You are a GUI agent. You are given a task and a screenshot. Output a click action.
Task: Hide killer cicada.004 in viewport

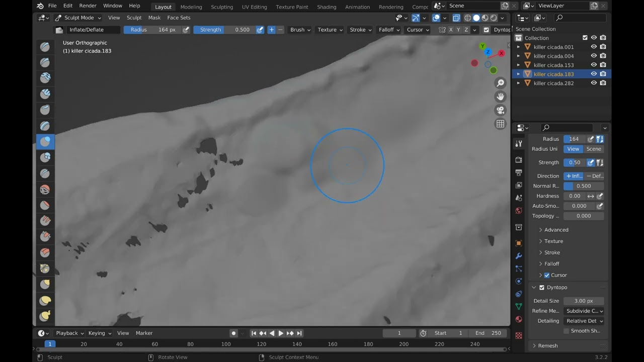click(594, 56)
